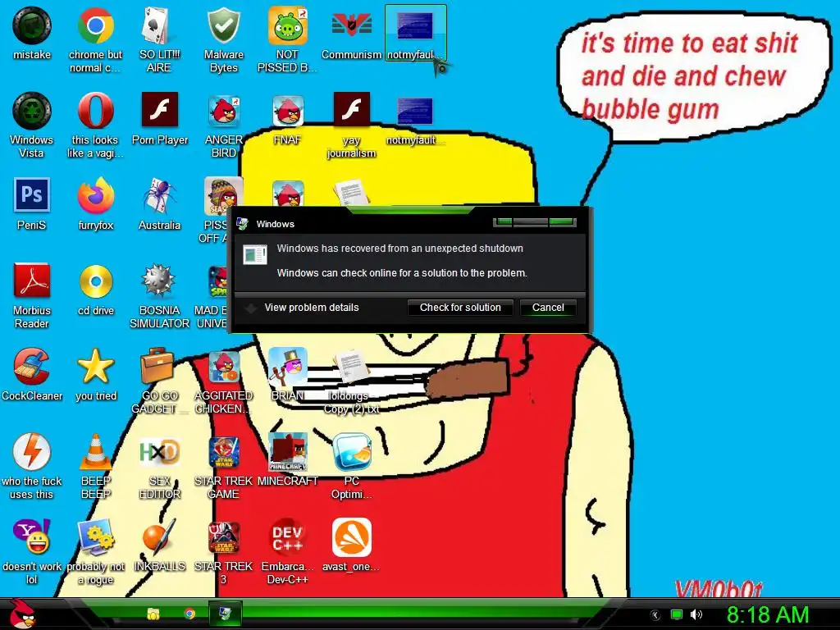Launch the 'furryfox' Firefox icon
This screenshot has height=630, width=840.
point(95,203)
